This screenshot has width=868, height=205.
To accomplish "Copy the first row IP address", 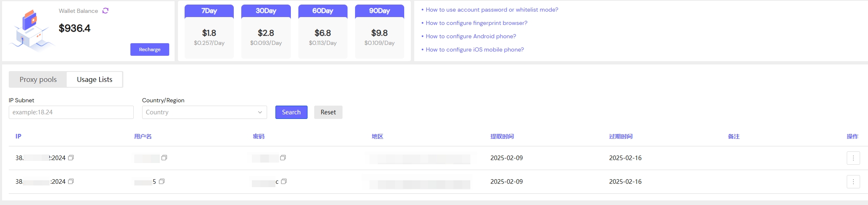I will click(71, 158).
